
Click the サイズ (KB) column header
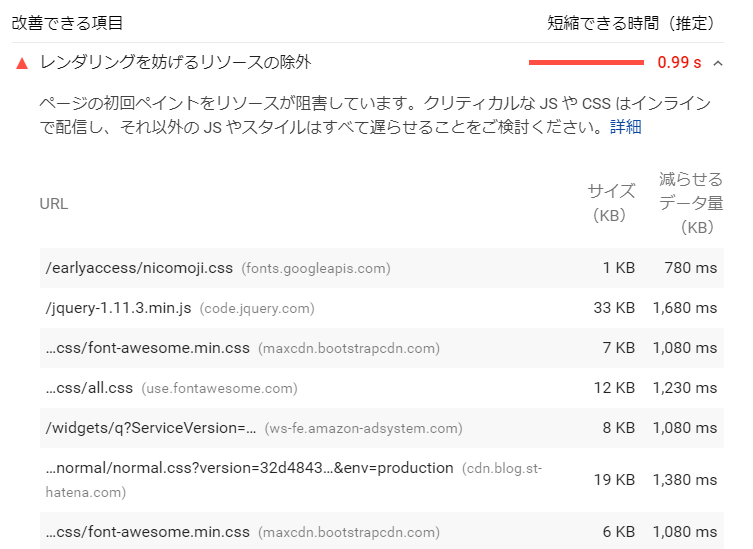pyautogui.click(x=610, y=203)
